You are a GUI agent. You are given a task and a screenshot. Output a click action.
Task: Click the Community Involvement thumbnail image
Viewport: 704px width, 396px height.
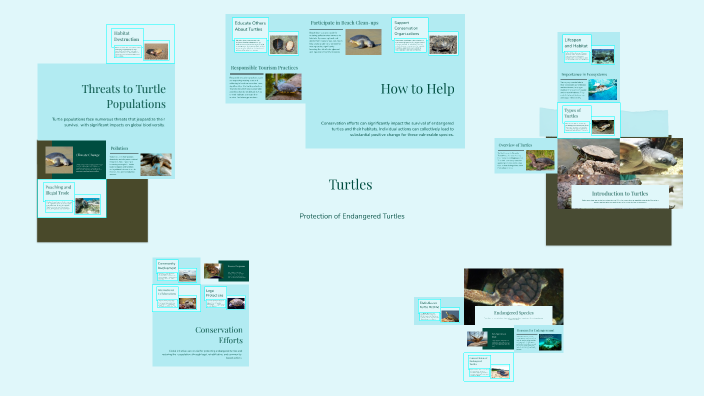(x=187, y=275)
